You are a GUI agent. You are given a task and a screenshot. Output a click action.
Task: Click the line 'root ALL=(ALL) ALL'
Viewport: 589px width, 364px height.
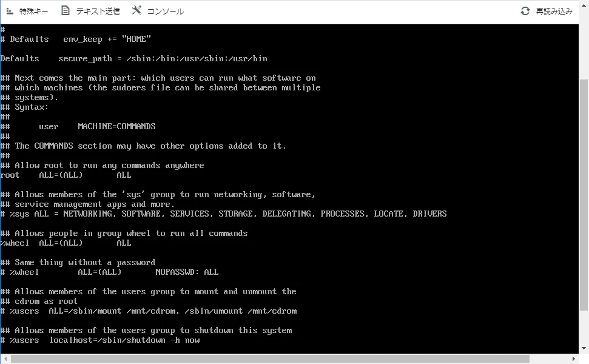coord(66,175)
